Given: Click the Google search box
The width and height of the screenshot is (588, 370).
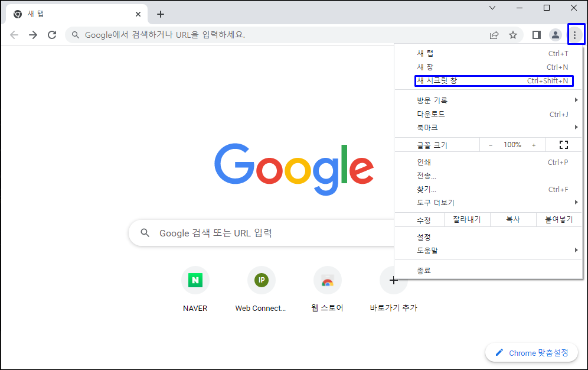Looking at the screenshot, I should point(263,233).
